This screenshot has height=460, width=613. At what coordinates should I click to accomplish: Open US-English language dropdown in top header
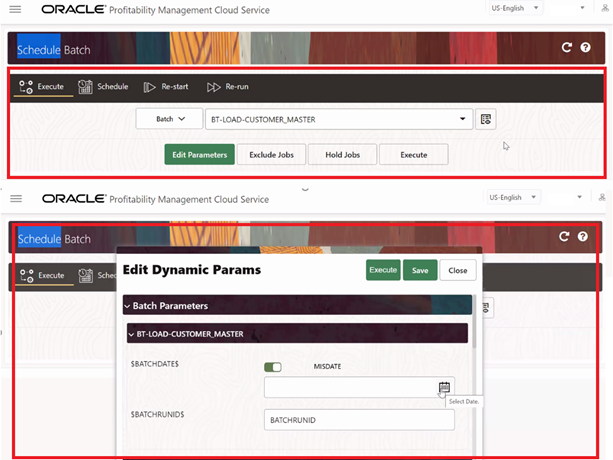(x=515, y=8)
